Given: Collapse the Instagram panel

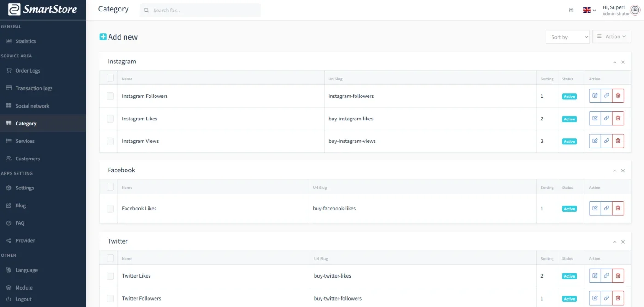Looking at the screenshot, I should point(615,62).
